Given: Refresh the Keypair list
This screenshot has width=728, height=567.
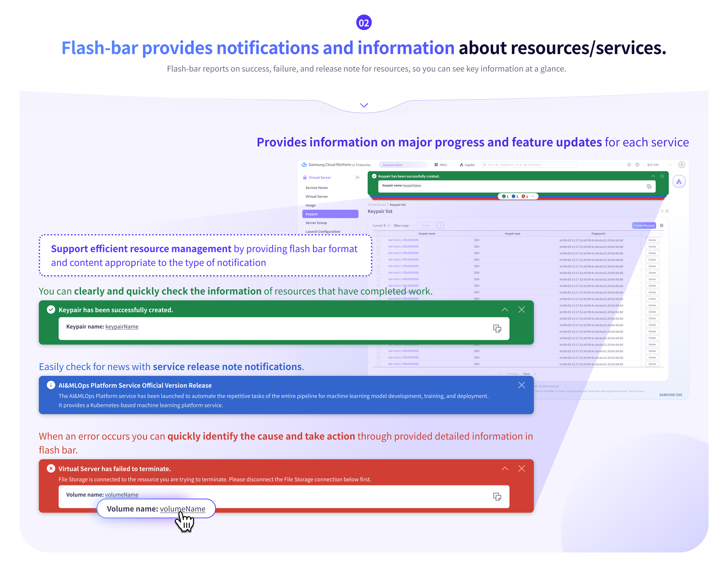Looking at the screenshot, I should pyautogui.click(x=662, y=211).
